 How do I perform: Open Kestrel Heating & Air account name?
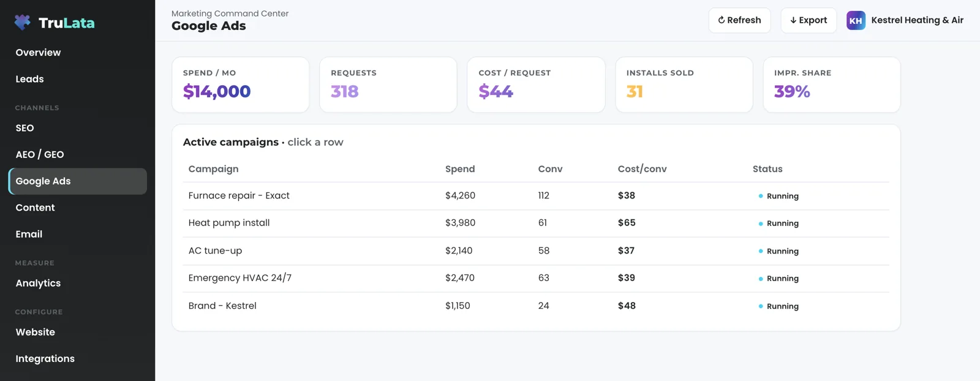click(x=917, y=20)
